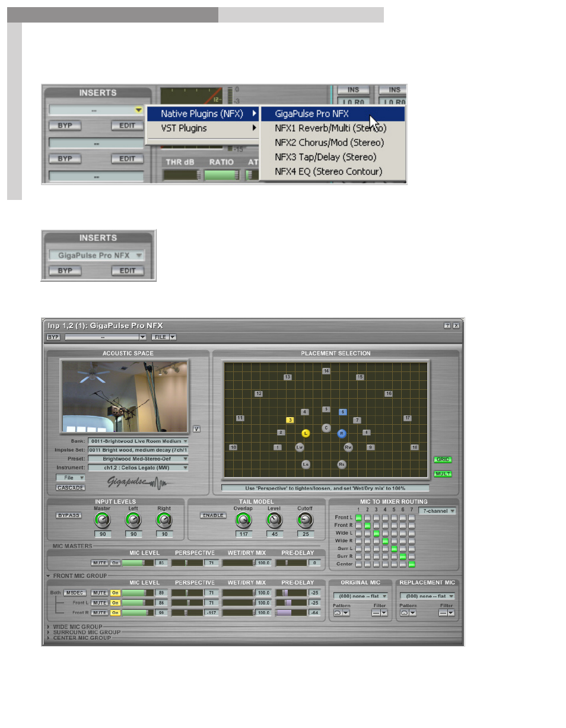Choose placement position 3 on grid
566x728 pixels.
(x=290, y=420)
